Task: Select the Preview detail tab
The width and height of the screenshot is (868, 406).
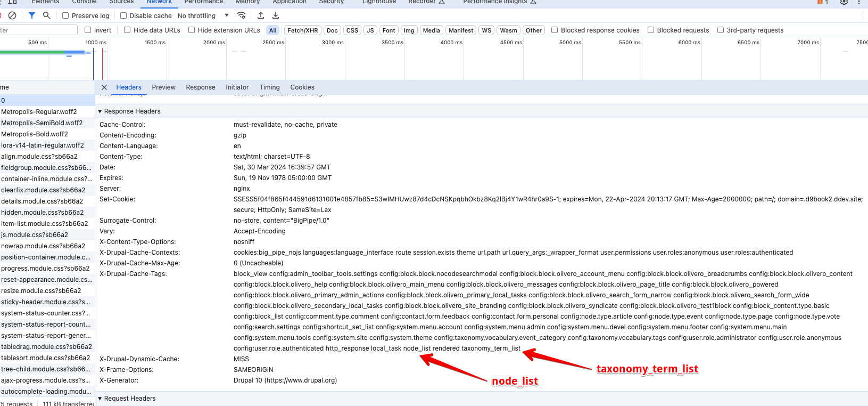Action: tap(163, 87)
